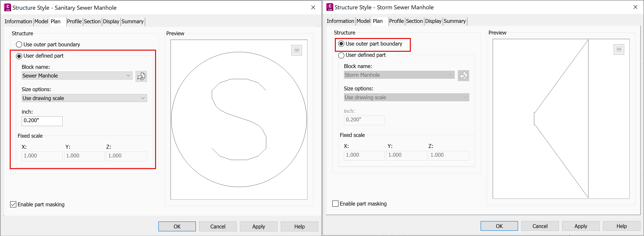
Task: Select Use outer part boundary in Storm dialog
Action: click(x=370, y=44)
